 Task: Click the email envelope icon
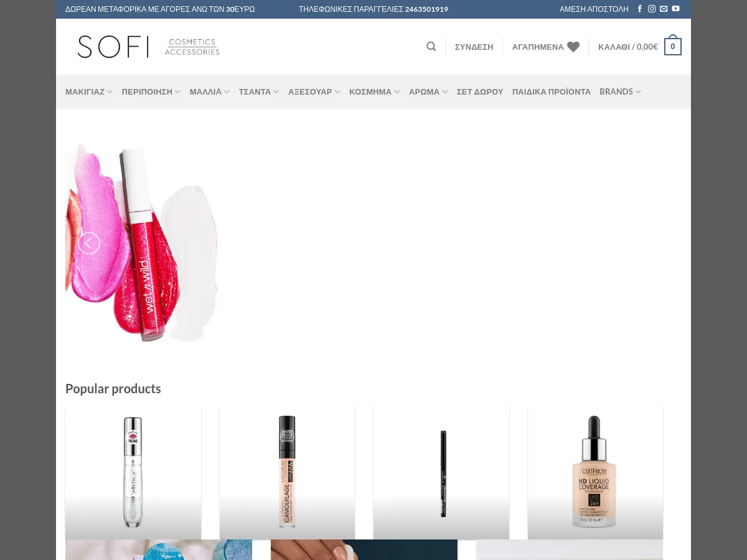tap(664, 9)
